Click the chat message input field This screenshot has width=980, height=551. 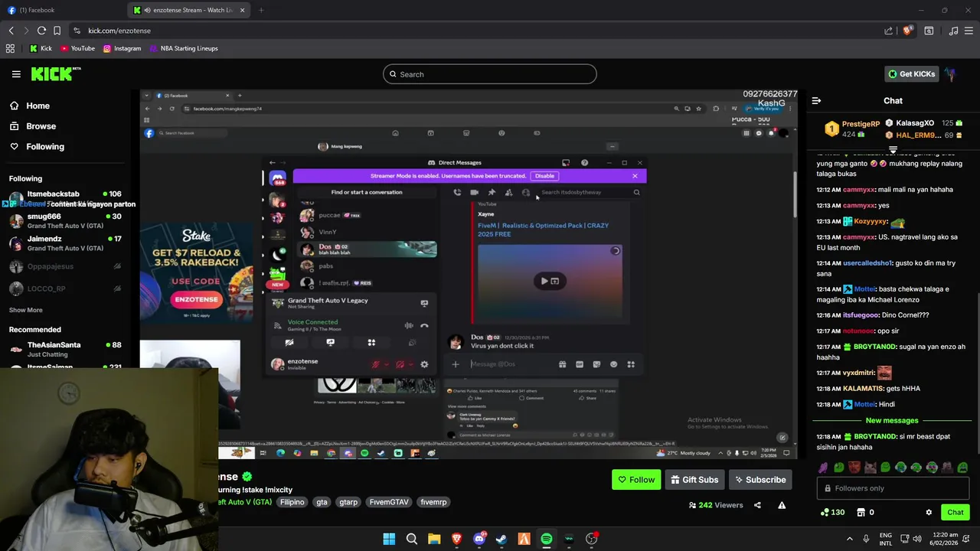(x=893, y=488)
